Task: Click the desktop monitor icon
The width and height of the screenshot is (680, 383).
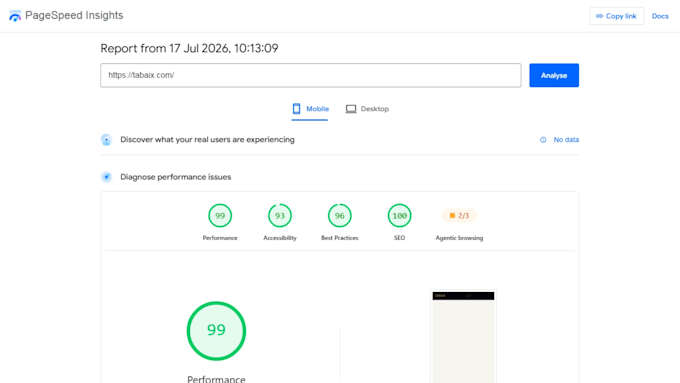Action: pos(351,109)
